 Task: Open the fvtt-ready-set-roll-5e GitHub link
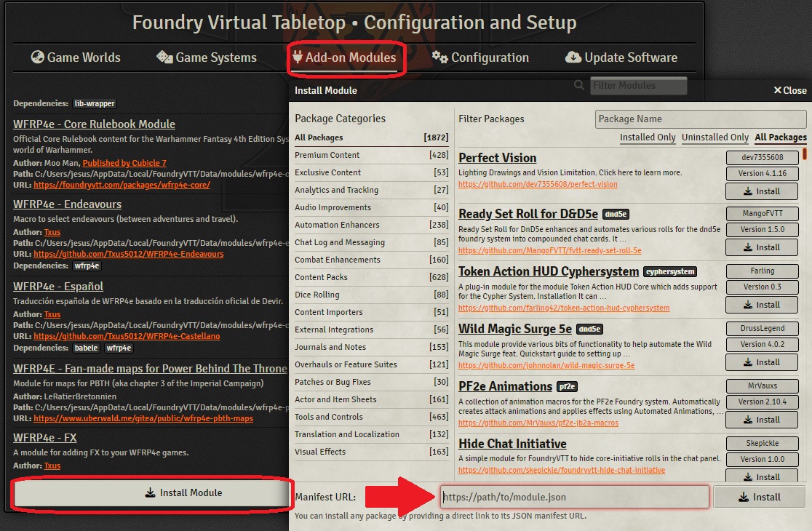(549, 250)
